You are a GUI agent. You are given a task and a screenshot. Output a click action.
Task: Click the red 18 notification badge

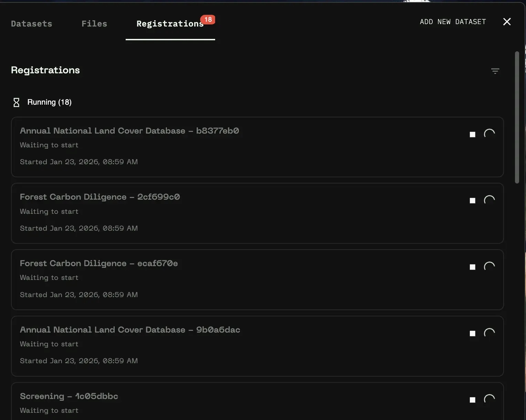coord(208,20)
